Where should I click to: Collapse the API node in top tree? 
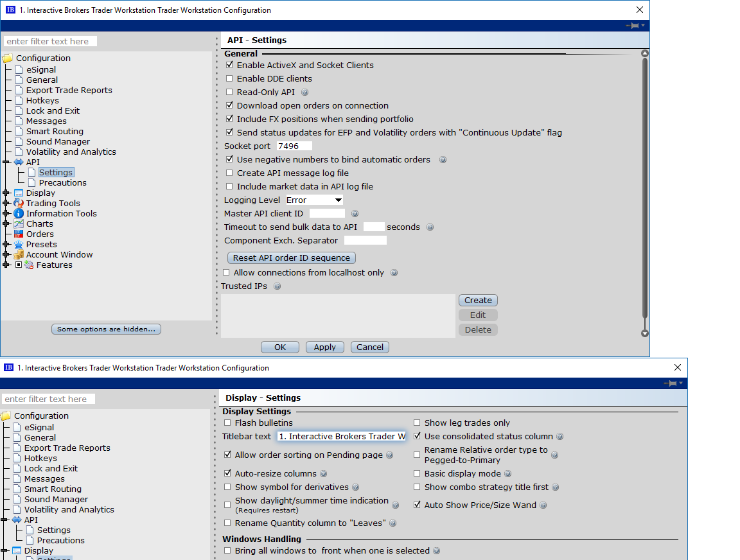[x=6, y=162]
